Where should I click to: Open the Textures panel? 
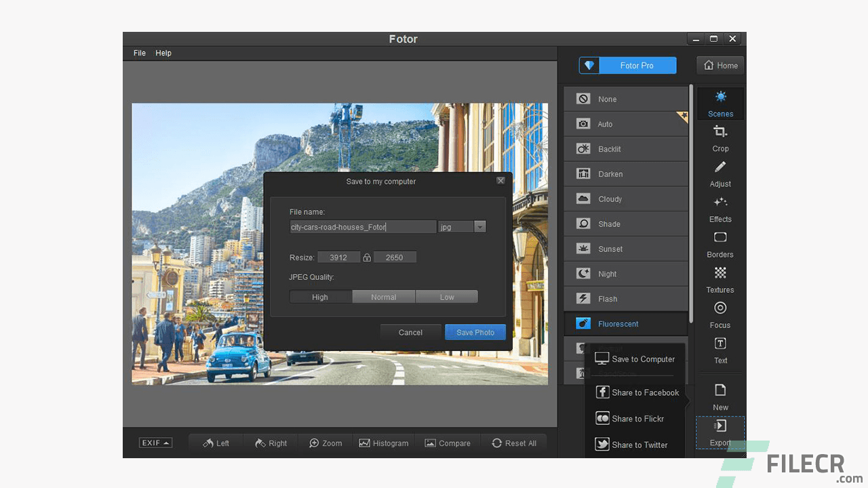click(x=720, y=280)
